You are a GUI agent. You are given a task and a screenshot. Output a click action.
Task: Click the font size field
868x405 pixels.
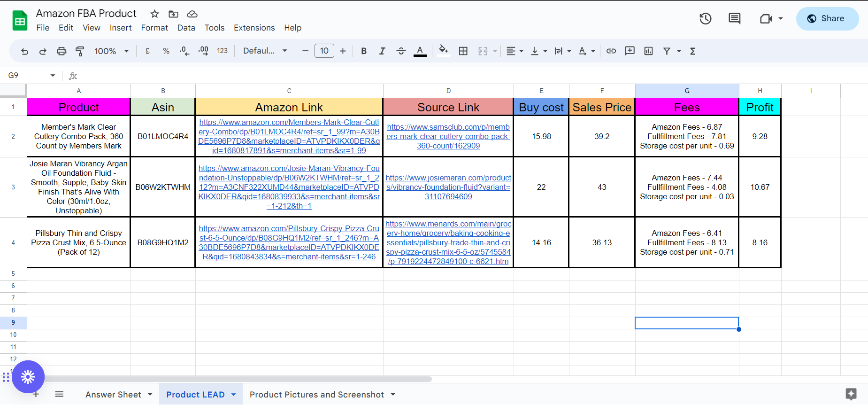point(324,51)
